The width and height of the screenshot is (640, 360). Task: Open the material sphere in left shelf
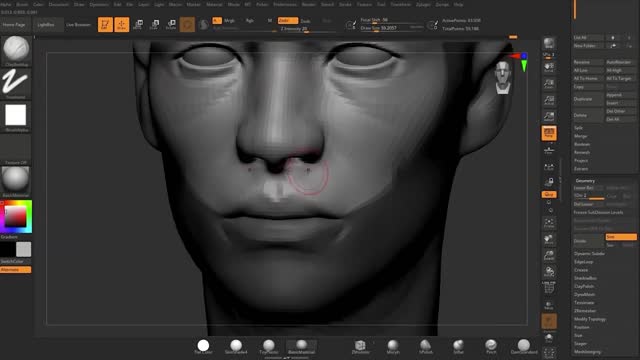pos(16,182)
